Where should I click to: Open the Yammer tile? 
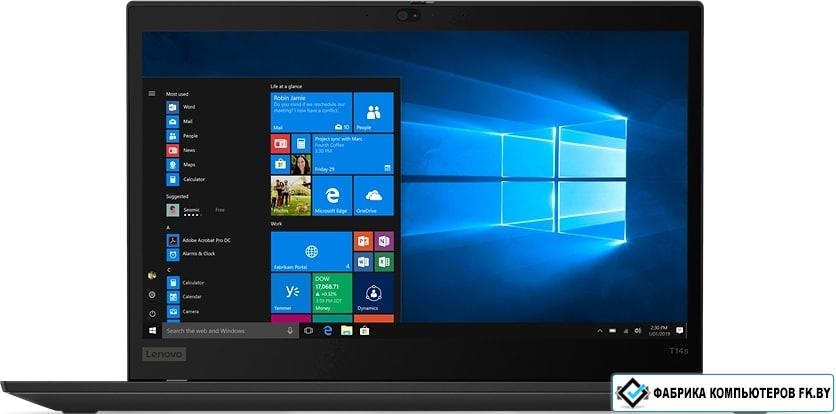[291, 293]
